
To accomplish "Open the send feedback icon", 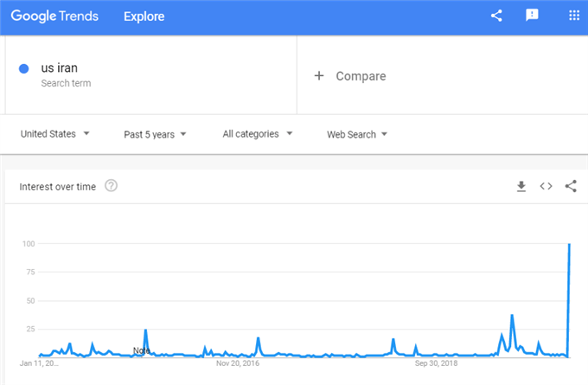I will 533,16.
